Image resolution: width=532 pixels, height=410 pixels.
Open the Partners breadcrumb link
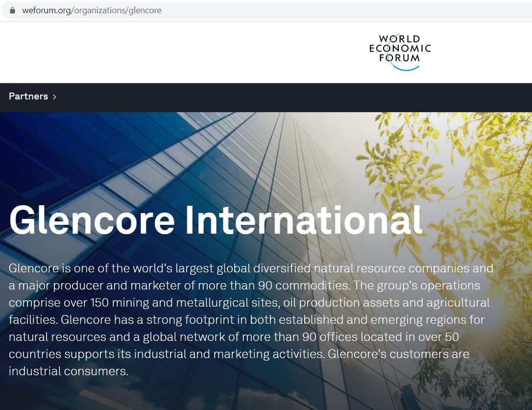pos(28,96)
